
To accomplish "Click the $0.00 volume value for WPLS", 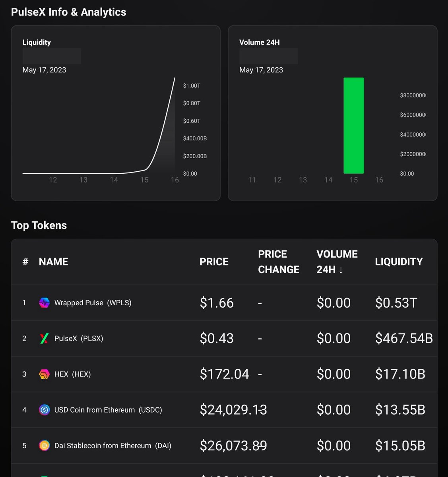I will (334, 303).
